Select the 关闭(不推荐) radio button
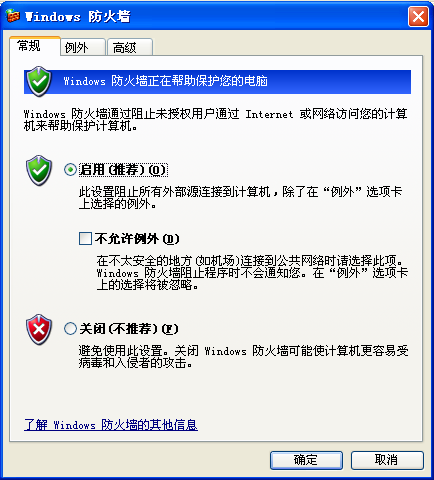This screenshot has height=480, width=434. (70, 329)
